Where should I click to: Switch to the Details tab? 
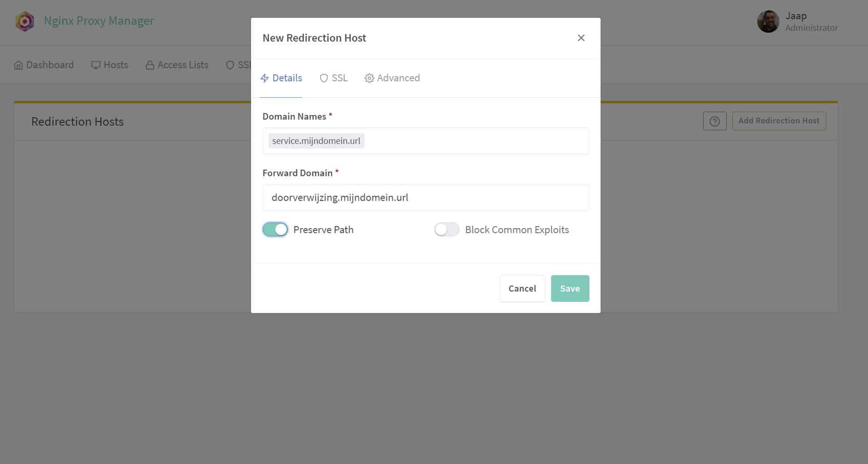[281, 78]
